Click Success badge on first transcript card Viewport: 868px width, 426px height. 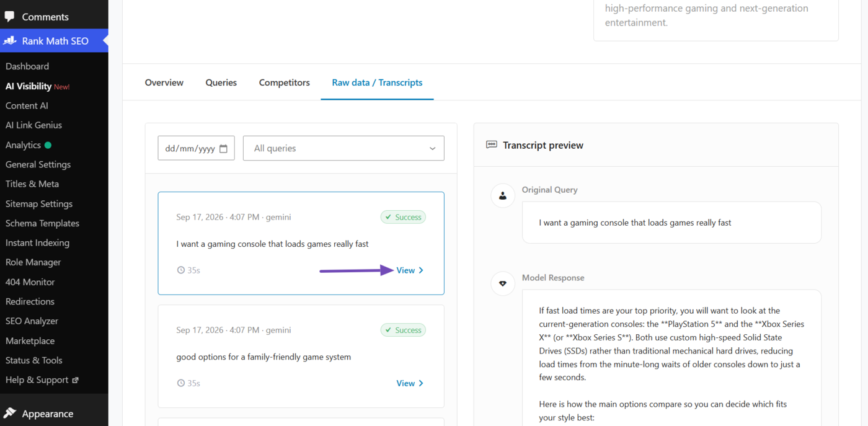(403, 217)
